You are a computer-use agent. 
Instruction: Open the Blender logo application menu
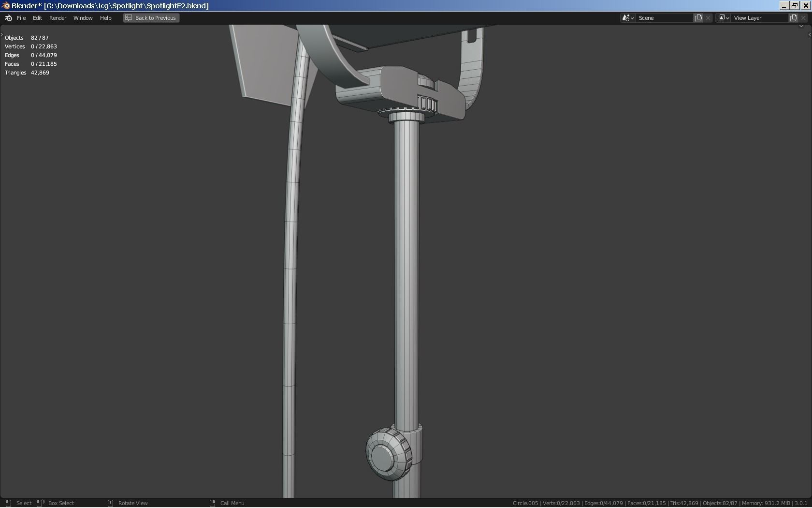(8, 18)
